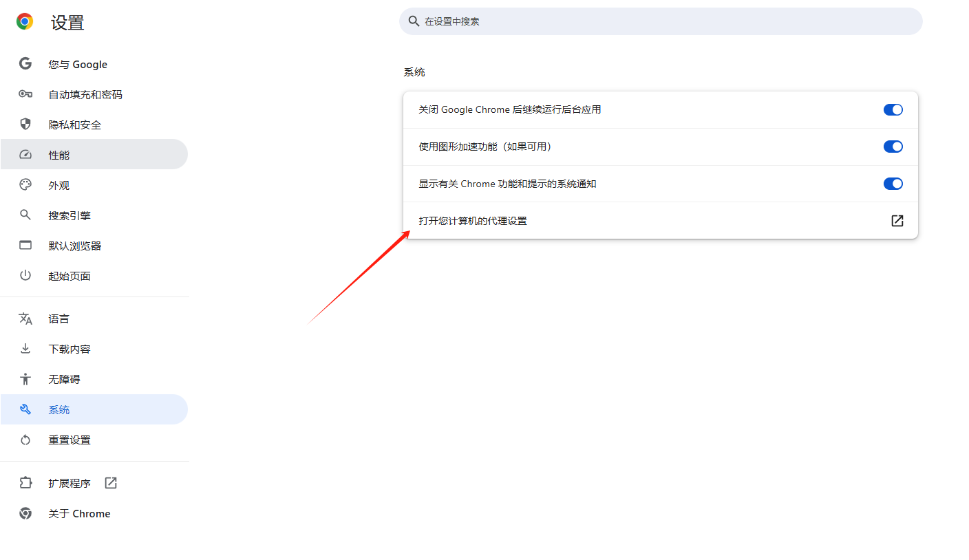Click the magnifier icon for 搜索引擎
Image resolution: width=969 pixels, height=560 pixels.
tap(25, 215)
